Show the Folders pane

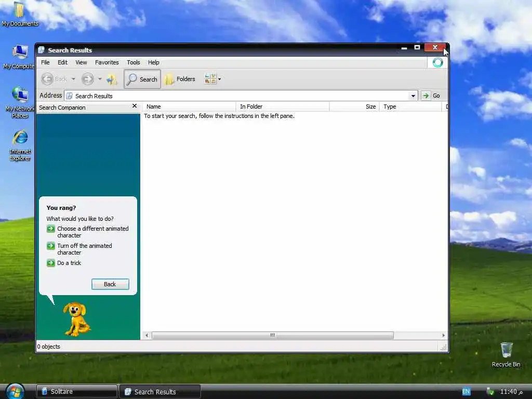coord(180,79)
